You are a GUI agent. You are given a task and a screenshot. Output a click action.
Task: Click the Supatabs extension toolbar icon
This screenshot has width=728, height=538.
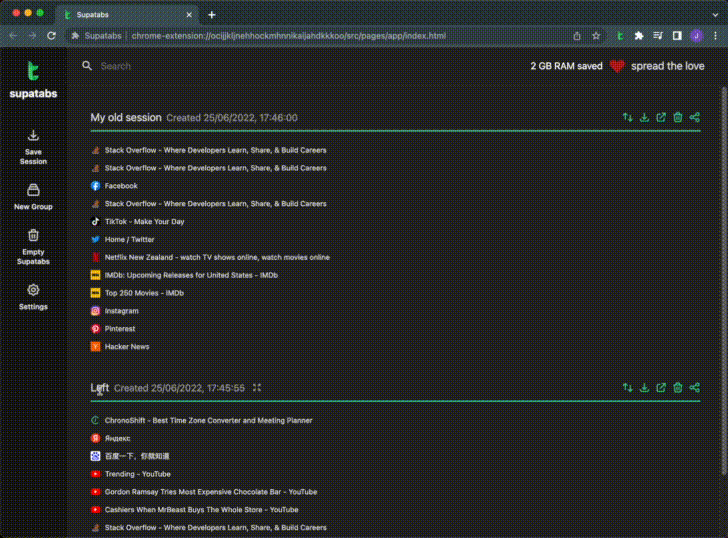click(x=620, y=36)
